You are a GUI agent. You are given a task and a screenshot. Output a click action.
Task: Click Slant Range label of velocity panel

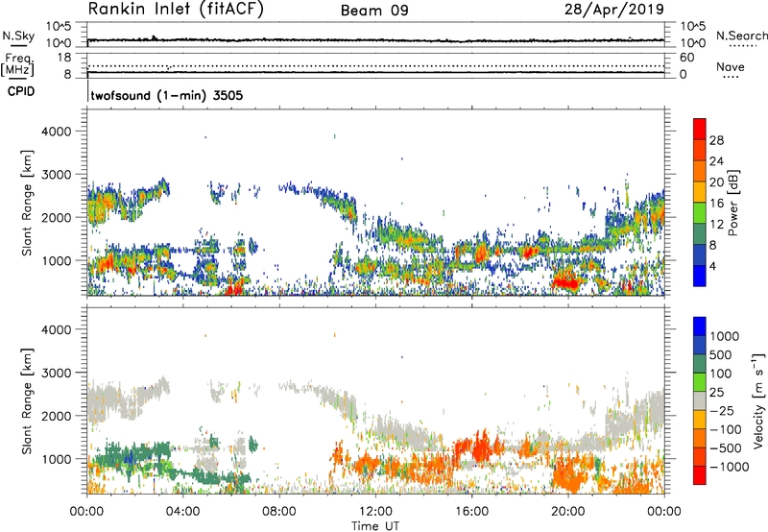(x=27, y=401)
